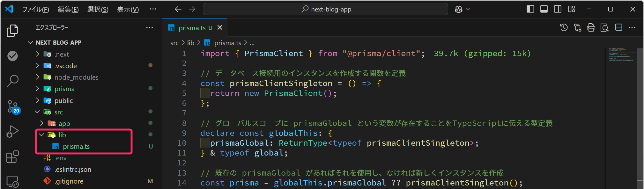
Task: Expand the node_modules folder
Action: [x=76, y=77]
